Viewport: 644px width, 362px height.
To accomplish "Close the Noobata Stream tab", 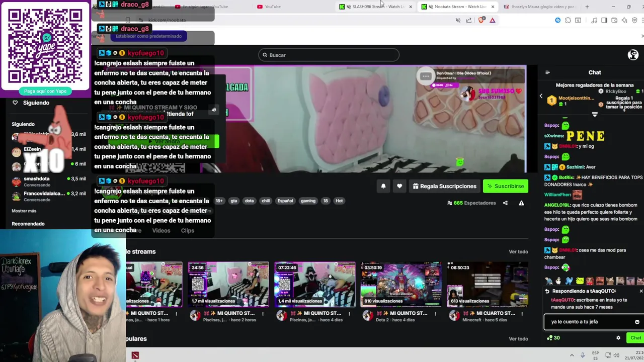I will click(493, 7).
